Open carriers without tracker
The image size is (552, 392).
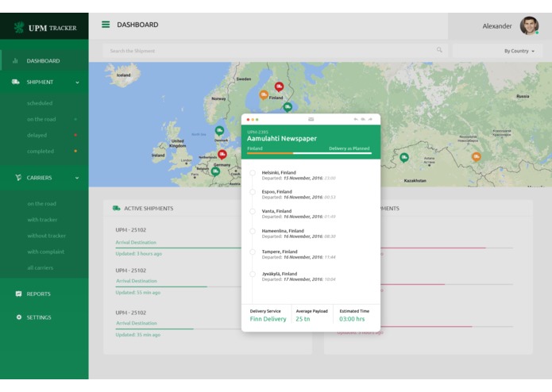point(47,236)
